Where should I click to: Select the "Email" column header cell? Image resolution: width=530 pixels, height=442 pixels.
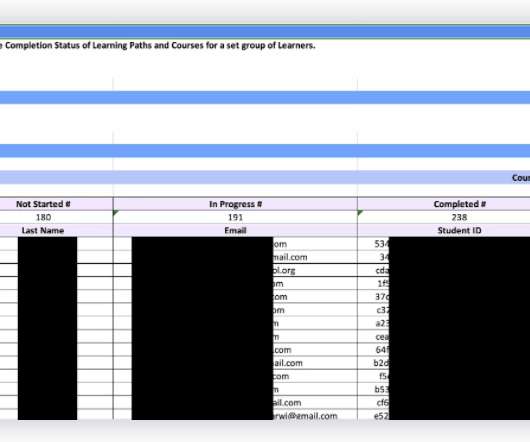pos(235,230)
